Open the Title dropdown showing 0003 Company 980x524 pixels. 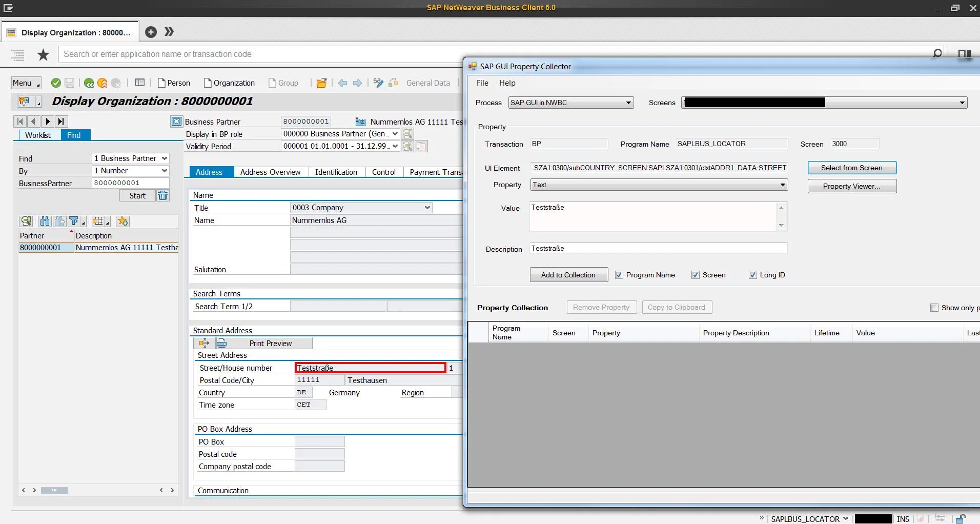tap(427, 207)
